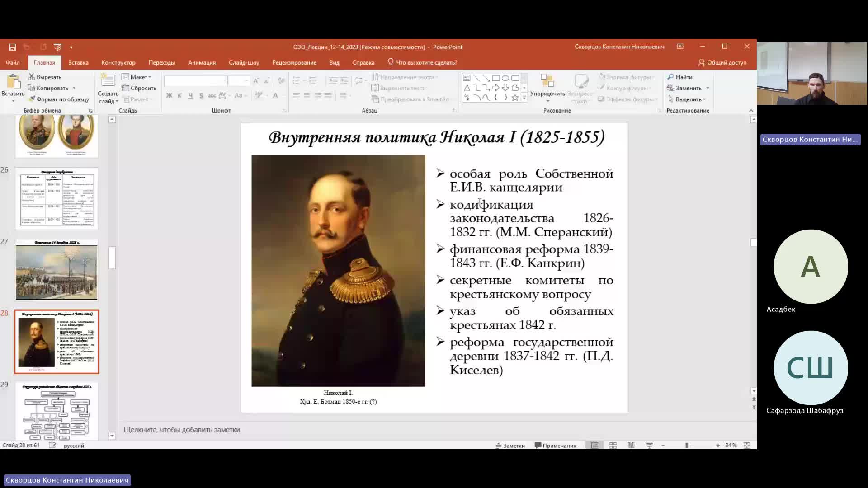Switch to the Slide Show (Слайд-шоу) tab
Viewport: 868px width, 488px height.
pyautogui.click(x=244, y=62)
